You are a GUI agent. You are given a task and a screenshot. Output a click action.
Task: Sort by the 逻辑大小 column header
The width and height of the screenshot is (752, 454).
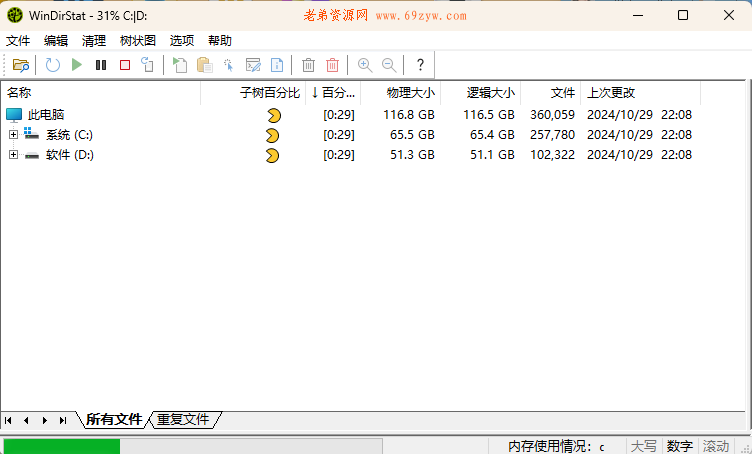tap(481, 93)
